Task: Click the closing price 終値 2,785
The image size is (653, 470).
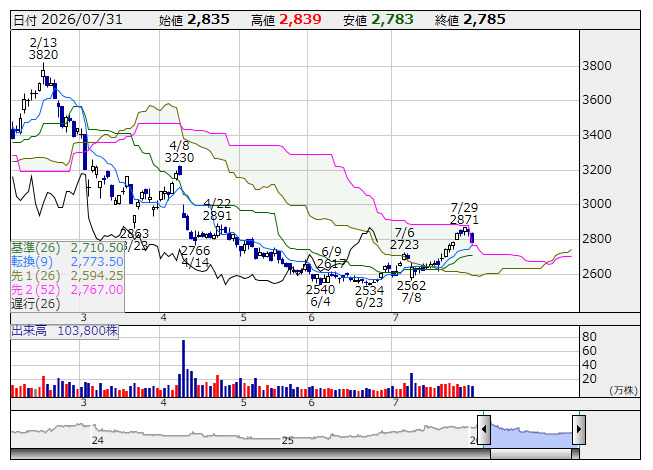Action: [470, 20]
